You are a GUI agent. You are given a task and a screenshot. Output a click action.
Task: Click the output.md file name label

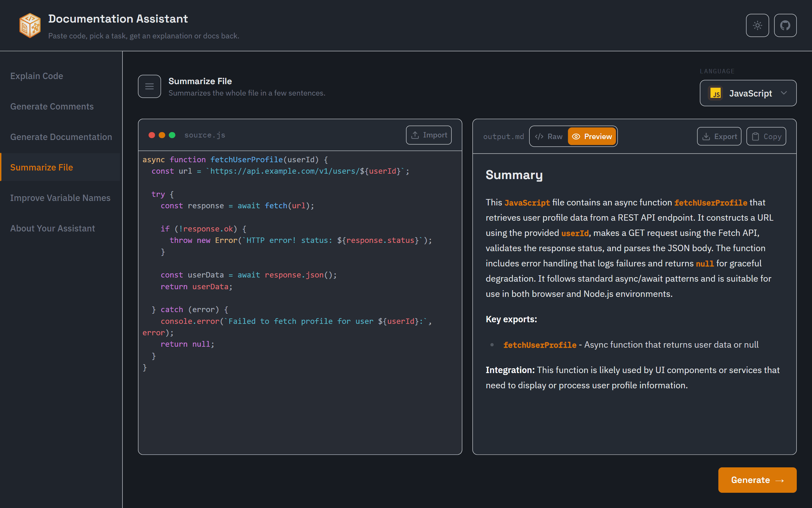503,137
